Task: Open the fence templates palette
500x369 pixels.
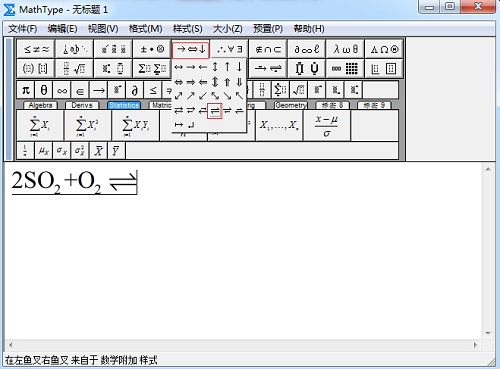Action: pos(36,69)
